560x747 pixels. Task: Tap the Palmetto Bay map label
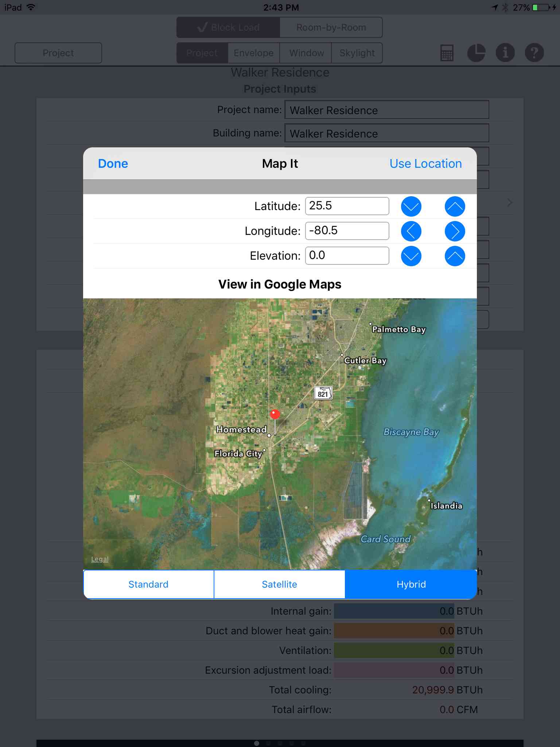(399, 329)
